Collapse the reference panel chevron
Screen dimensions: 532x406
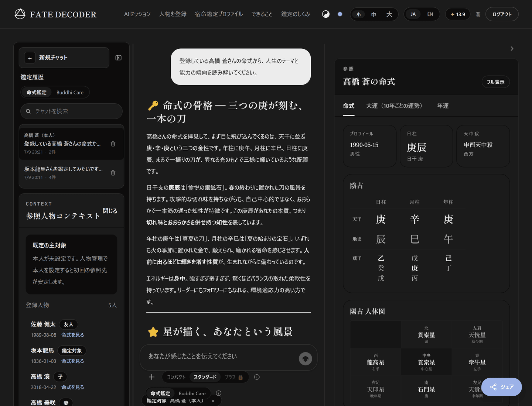click(x=512, y=48)
